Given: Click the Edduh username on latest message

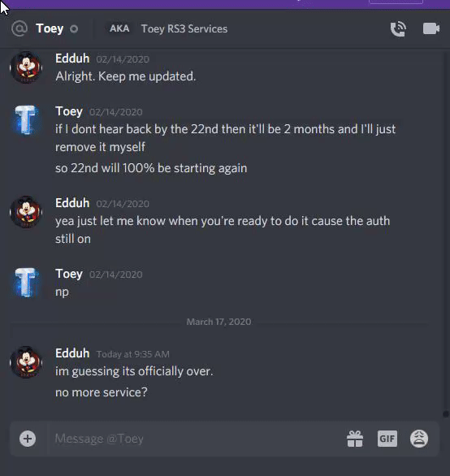Looking at the screenshot, I should click(72, 353).
